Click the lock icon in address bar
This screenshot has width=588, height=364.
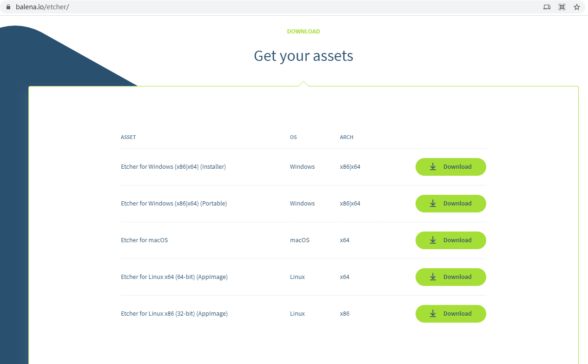point(7,7)
